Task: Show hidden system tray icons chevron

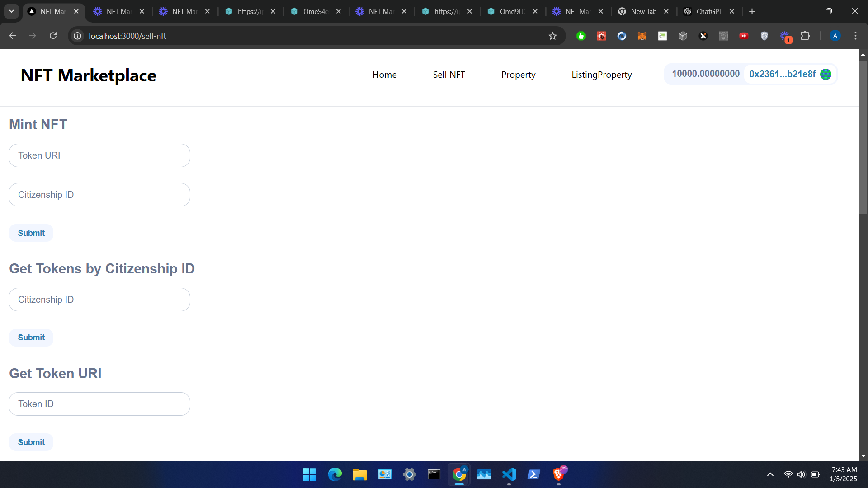Action: [770, 474]
